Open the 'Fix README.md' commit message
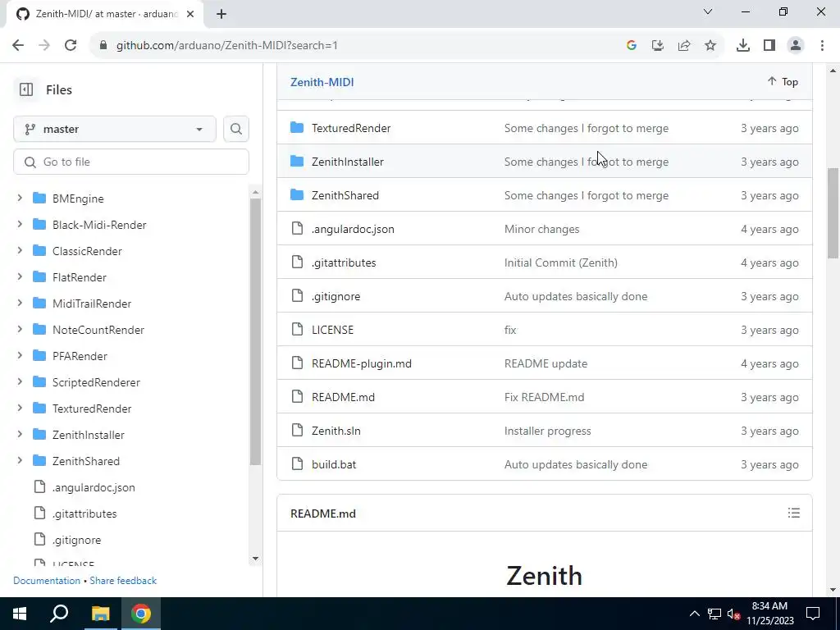This screenshot has width=840, height=630. tap(545, 398)
